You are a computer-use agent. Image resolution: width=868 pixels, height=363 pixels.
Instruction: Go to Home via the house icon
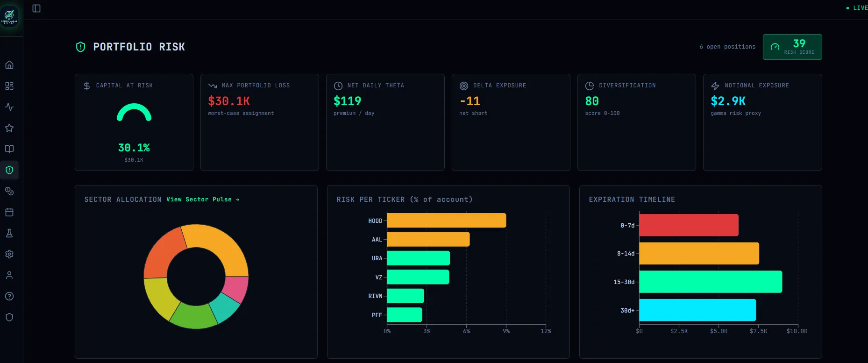9,65
